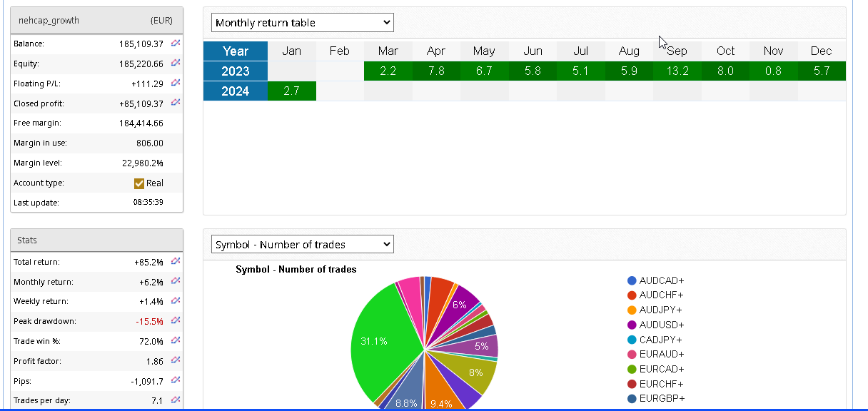
Task: Open the Monthly return chart icon
Action: pos(176,281)
